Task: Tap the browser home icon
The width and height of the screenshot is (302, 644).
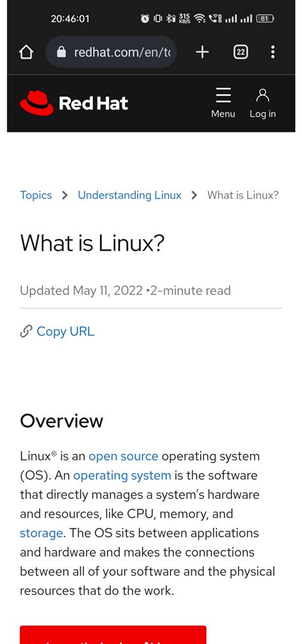Action: click(x=26, y=52)
